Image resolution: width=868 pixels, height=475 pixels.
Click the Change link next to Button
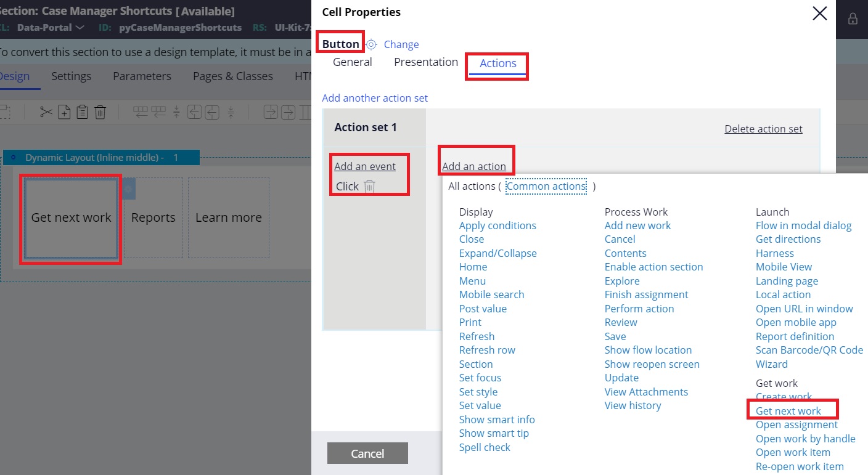[401, 44]
